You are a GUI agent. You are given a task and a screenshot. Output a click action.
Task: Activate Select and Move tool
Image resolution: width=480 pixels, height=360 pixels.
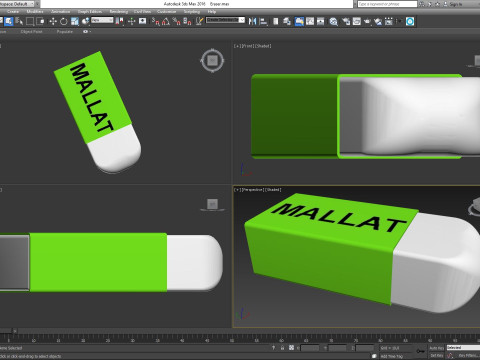pos(53,21)
